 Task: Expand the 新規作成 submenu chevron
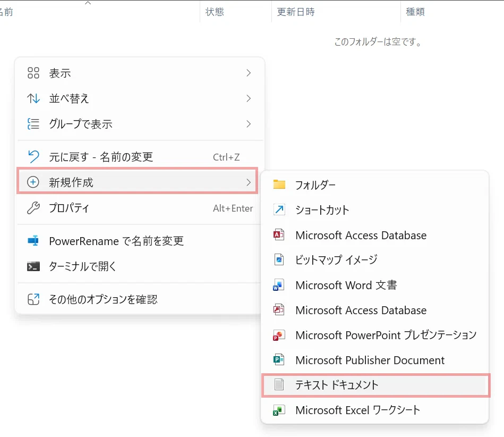[248, 182]
